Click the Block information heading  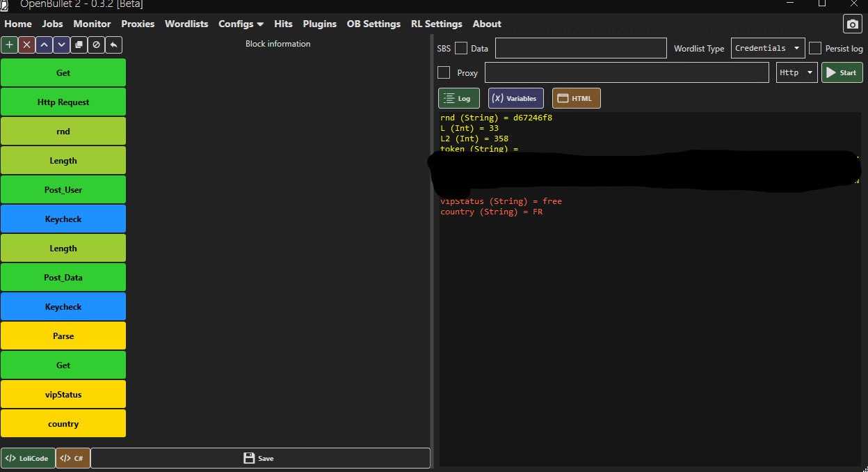(x=278, y=44)
